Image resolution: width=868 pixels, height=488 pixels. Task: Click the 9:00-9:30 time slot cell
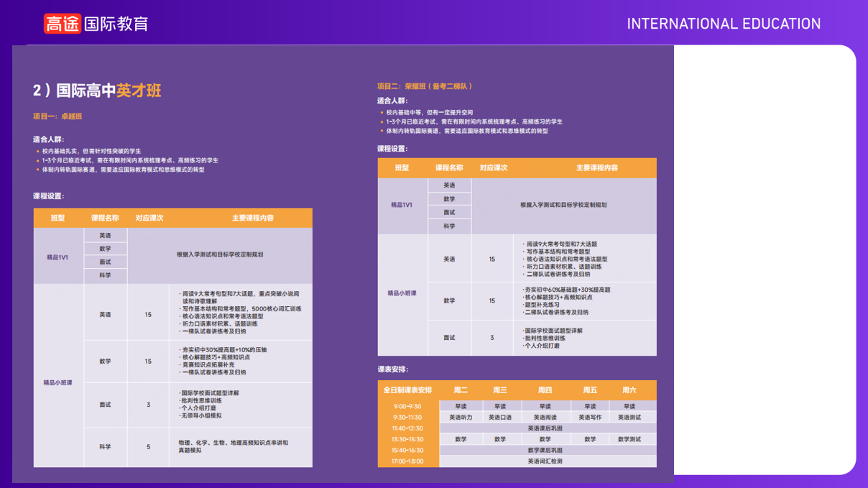407,407
